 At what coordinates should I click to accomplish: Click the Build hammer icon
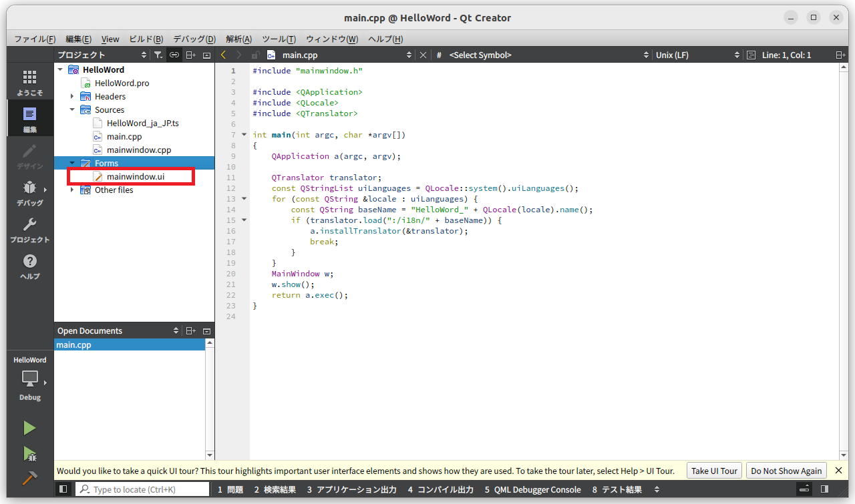click(x=29, y=478)
